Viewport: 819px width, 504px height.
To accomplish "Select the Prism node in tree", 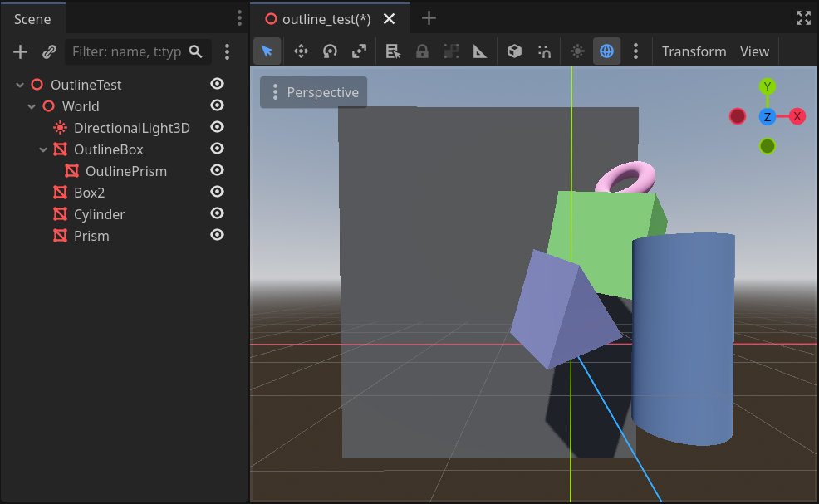I will tap(91, 236).
